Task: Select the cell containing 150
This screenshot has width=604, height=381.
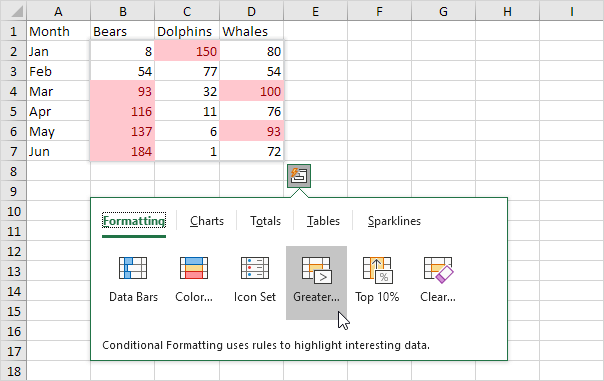Action: [187, 51]
